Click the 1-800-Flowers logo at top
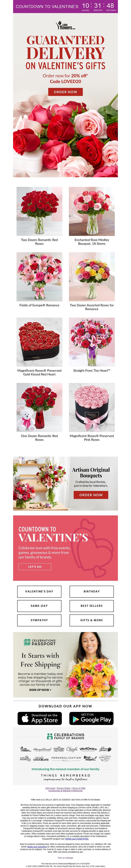The image size is (131, 868). point(65,26)
